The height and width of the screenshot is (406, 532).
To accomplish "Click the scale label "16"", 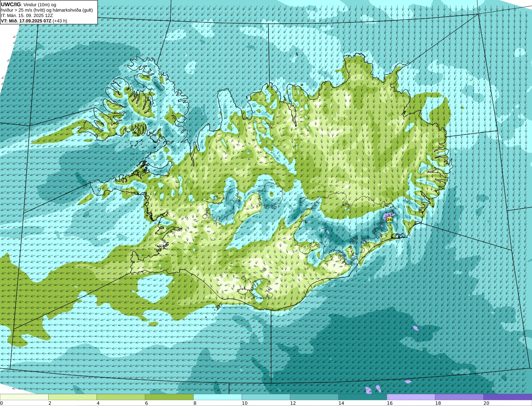I will tap(389, 403).
